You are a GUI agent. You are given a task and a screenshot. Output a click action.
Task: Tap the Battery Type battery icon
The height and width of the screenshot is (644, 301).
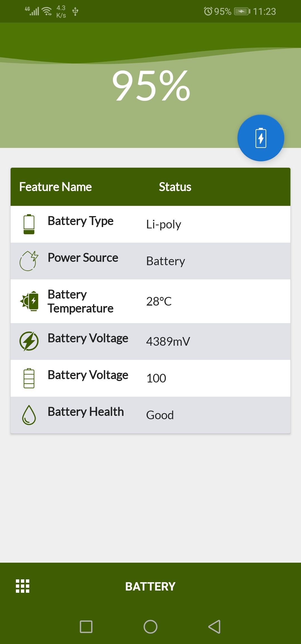(x=29, y=224)
